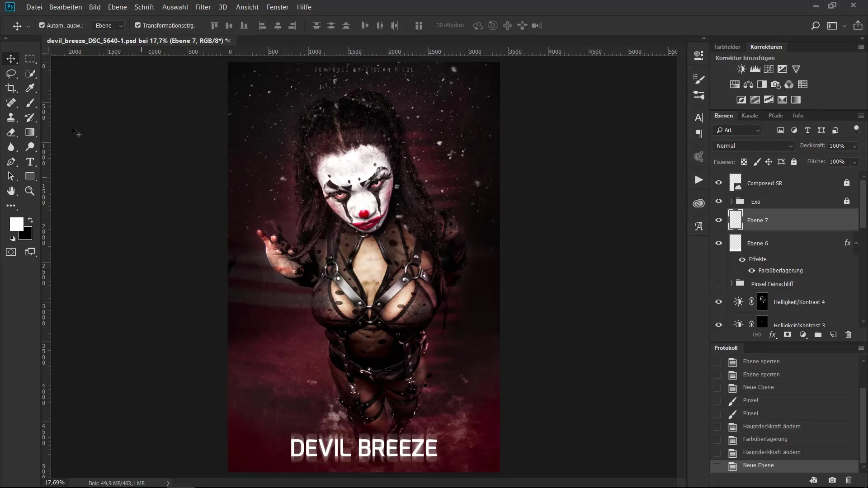Select the Quick Selection tool

(30, 74)
